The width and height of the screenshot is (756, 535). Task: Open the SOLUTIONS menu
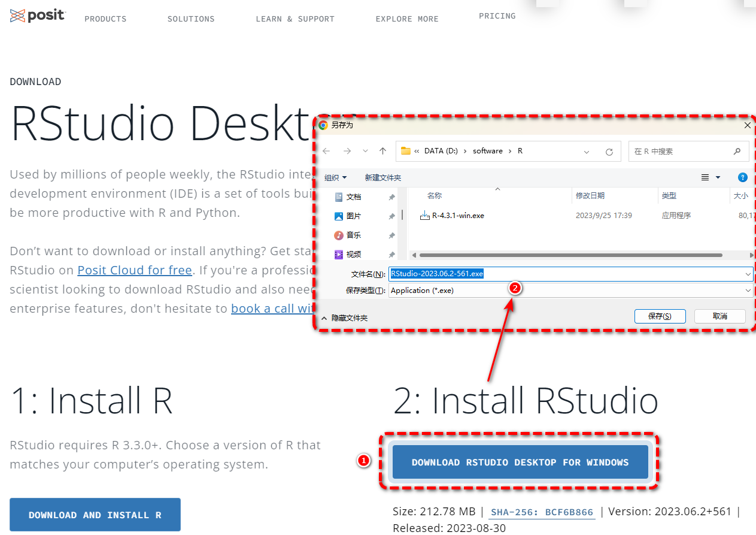pos(191,19)
